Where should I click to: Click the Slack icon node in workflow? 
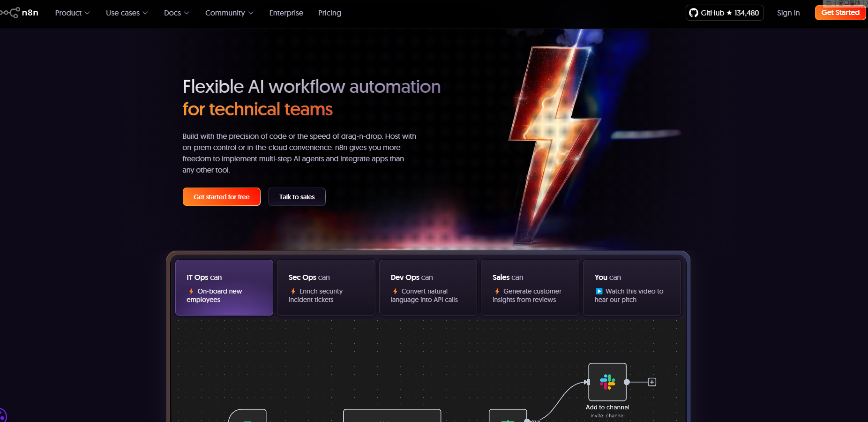[x=607, y=382]
